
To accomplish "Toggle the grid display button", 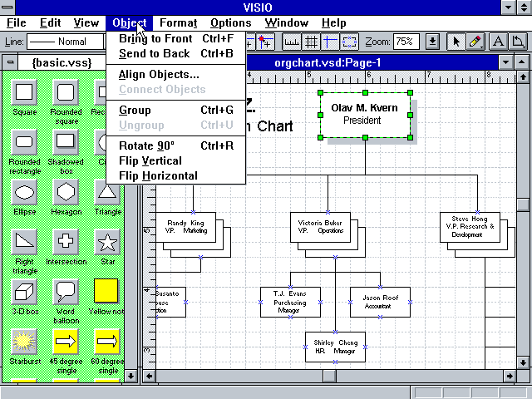I will click(312, 42).
